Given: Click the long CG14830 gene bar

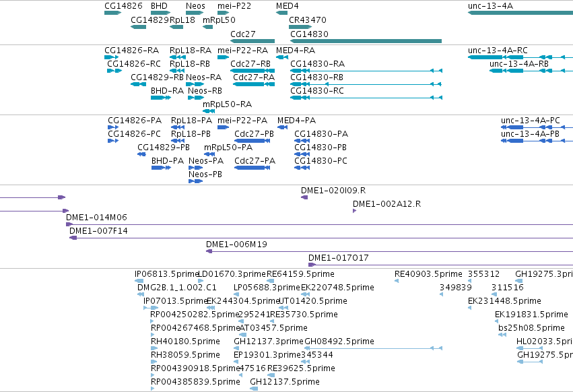Looking at the screenshot, I should point(366,41).
